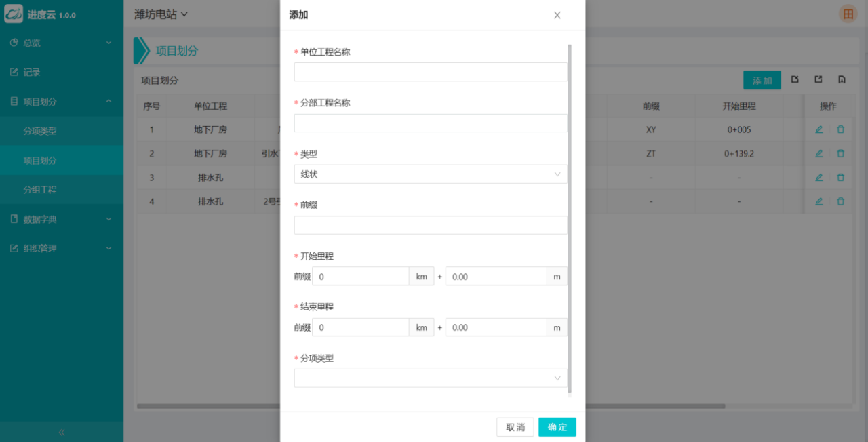Screen dimensions: 868x442
Task: Click the import icon next to 添加 button
Action: click(795, 80)
